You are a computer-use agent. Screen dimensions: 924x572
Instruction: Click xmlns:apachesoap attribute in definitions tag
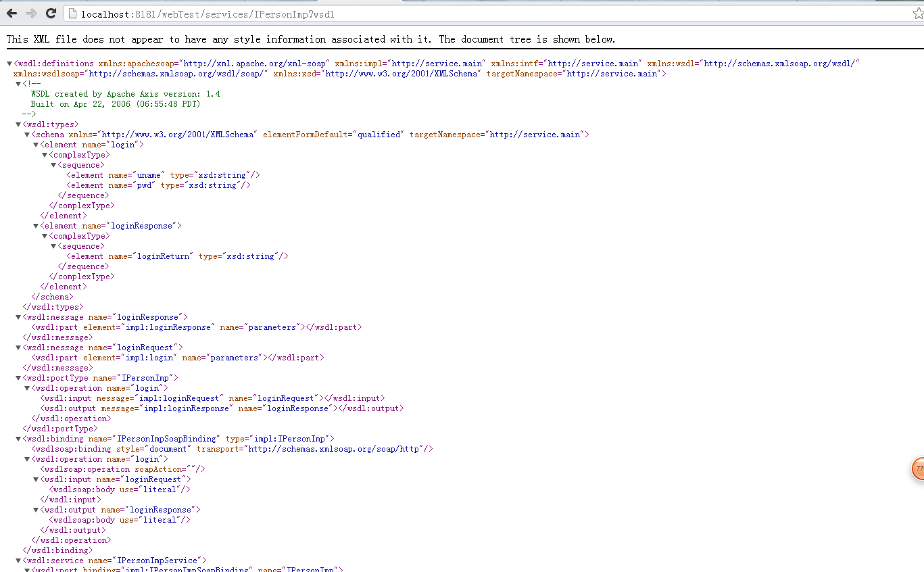pos(214,64)
